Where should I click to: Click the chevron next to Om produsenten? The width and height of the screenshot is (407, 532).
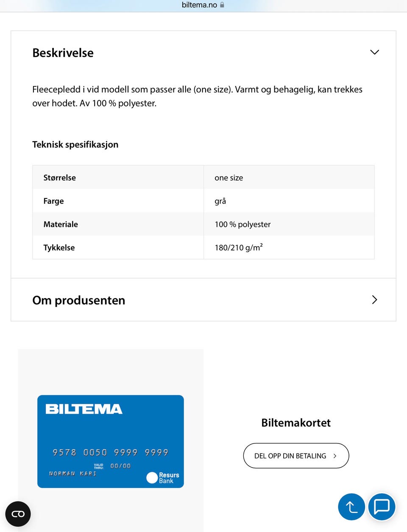(374, 300)
